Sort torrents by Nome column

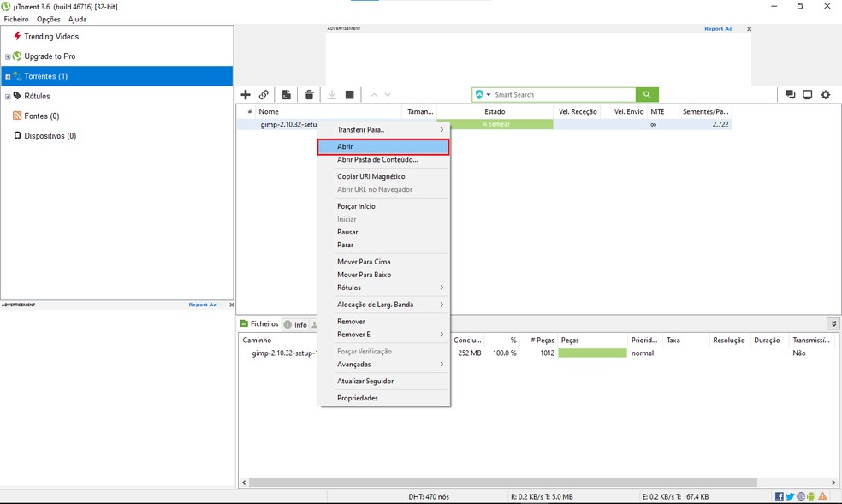[x=328, y=111]
